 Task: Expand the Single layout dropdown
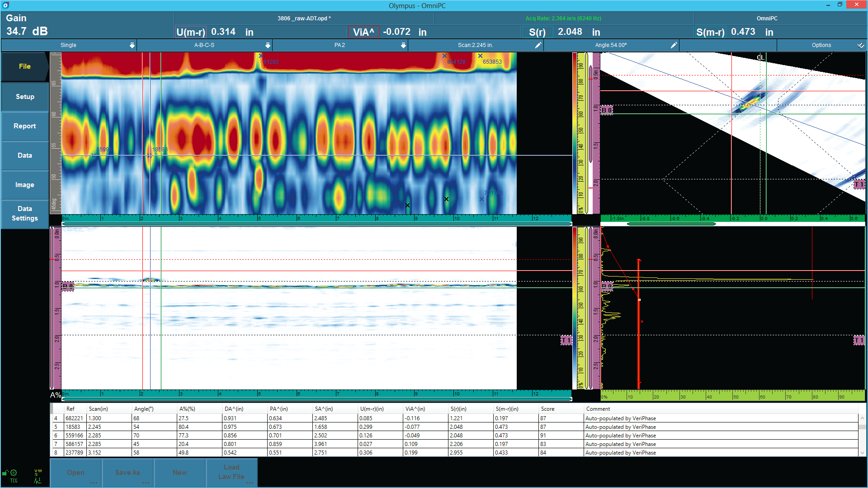(132, 45)
